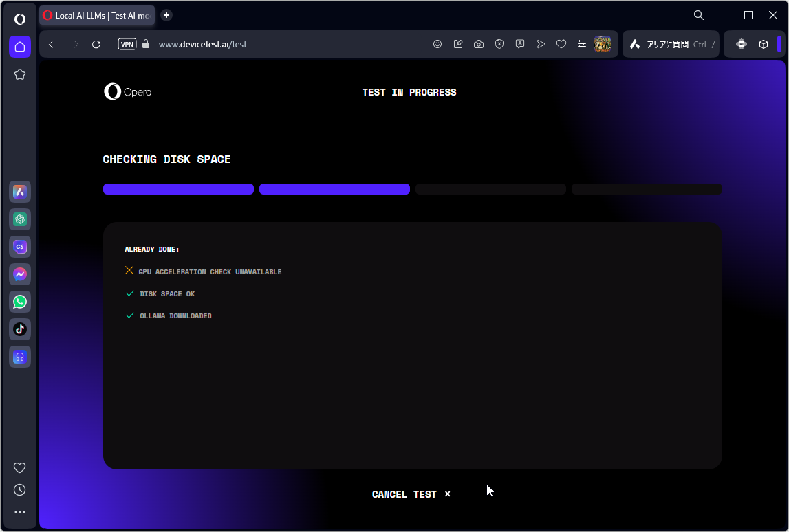Open the translate page icon
789x532 pixels.
click(x=520, y=44)
